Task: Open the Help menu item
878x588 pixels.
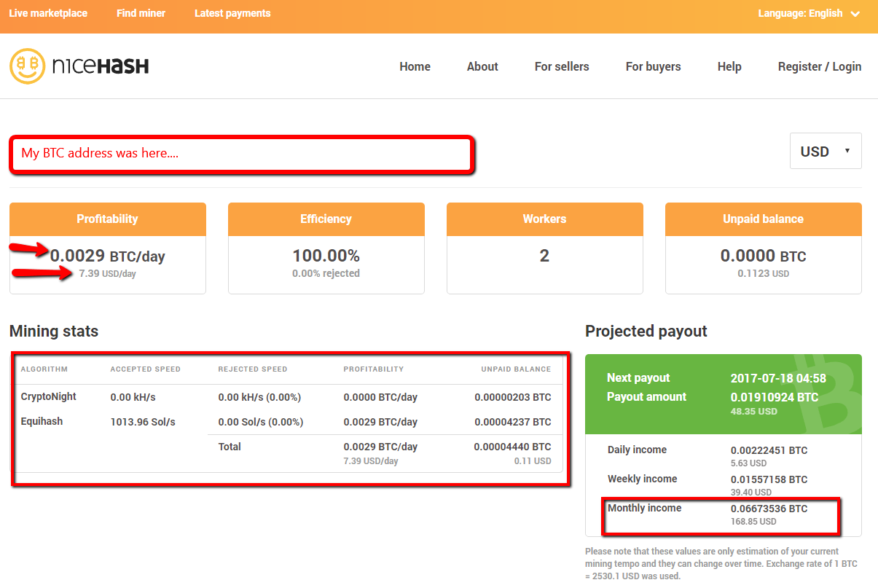Action: pyautogui.click(x=729, y=66)
